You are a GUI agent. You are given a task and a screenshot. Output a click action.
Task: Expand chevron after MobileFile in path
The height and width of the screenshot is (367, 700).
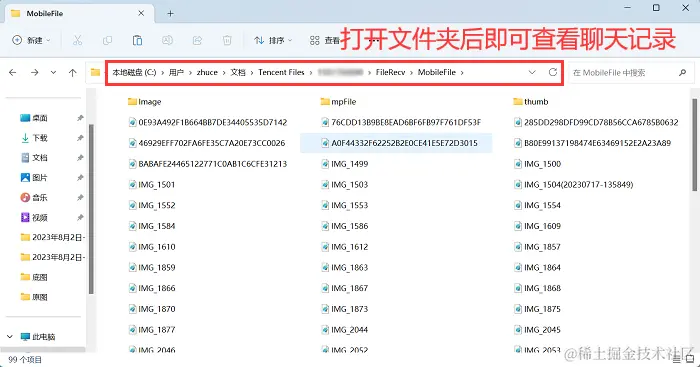click(x=462, y=72)
